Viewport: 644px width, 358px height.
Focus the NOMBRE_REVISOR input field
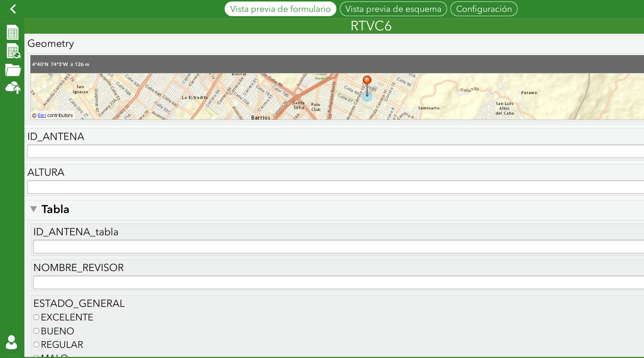[338, 283]
